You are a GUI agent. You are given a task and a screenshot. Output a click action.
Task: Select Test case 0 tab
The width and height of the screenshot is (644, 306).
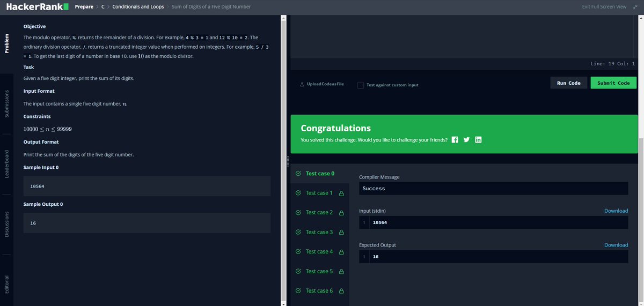coord(319,174)
